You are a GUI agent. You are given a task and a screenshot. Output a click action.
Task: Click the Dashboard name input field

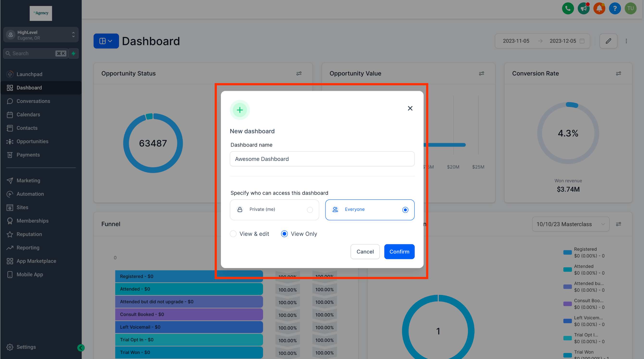322,159
